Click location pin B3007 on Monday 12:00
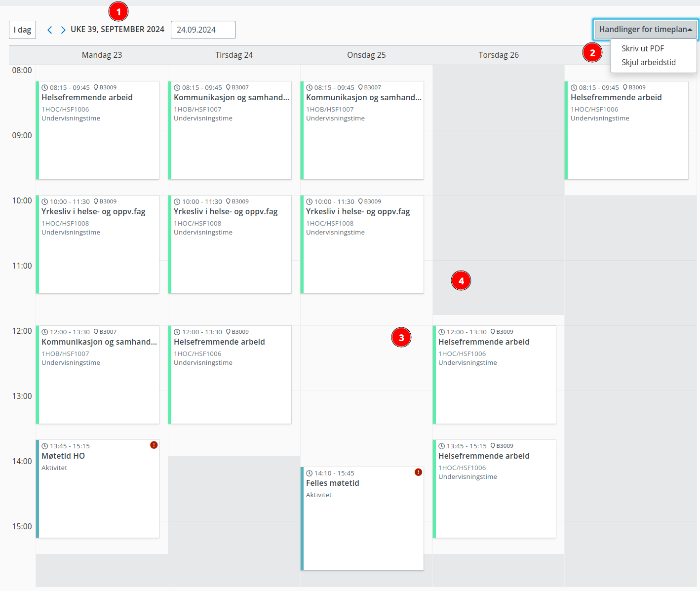 tap(96, 332)
